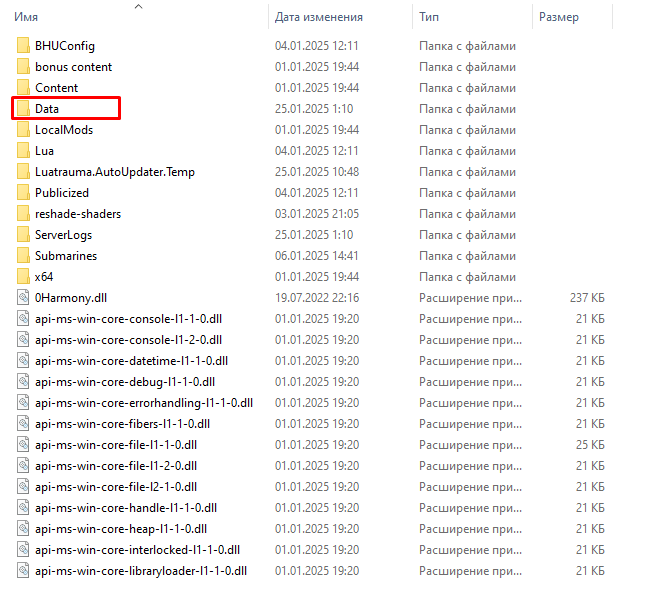Sort files by the Имя column header

[27, 17]
